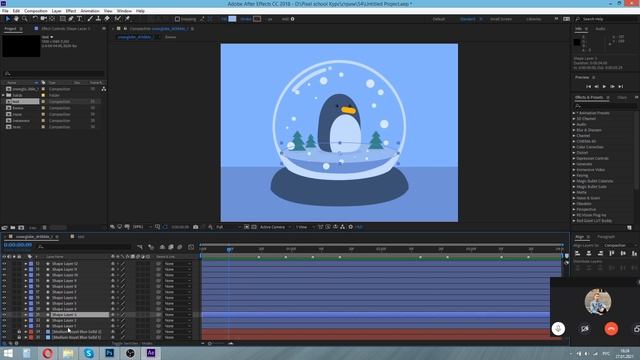Select the Unified Camera tool

43,19
